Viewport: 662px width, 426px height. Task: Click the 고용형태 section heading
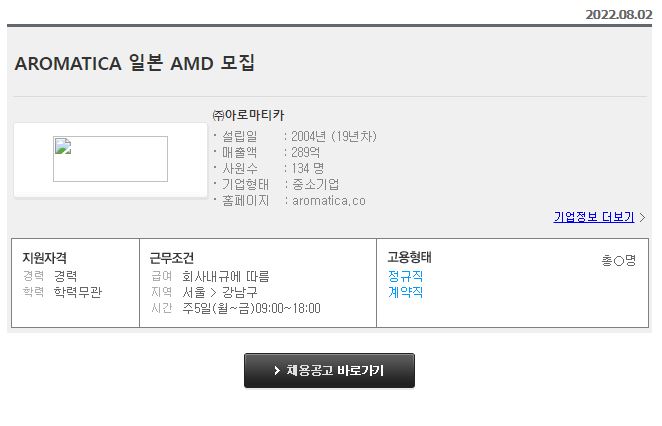[409, 257]
